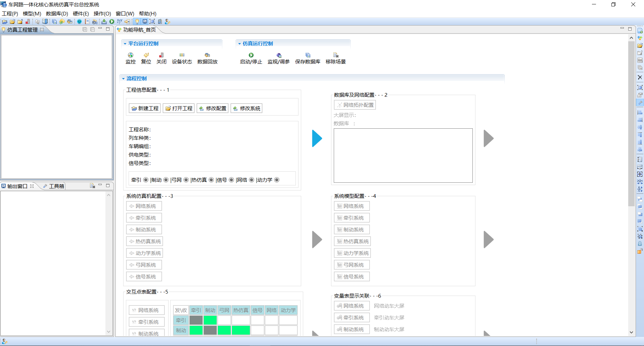Image resolution: width=644 pixels, height=346 pixels.
Task: Click the user key toolbar icon
Action: tap(168, 21)
